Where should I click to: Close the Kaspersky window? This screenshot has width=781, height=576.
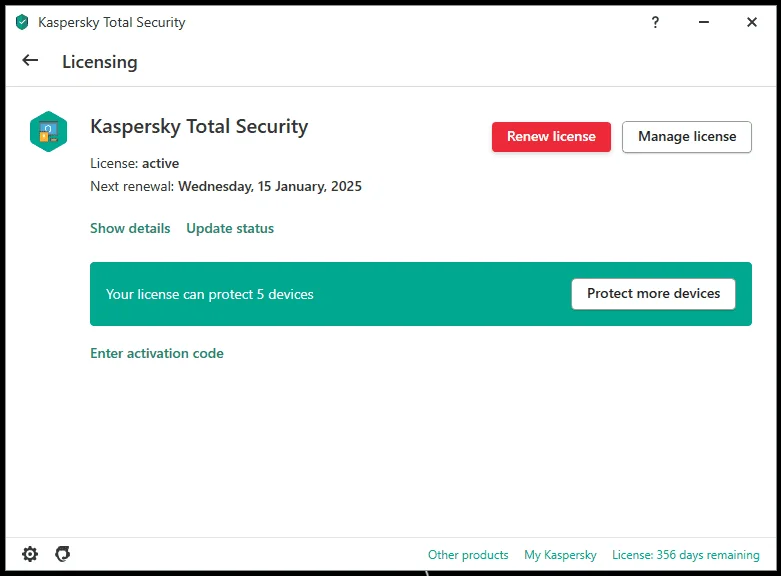point(752,22)
